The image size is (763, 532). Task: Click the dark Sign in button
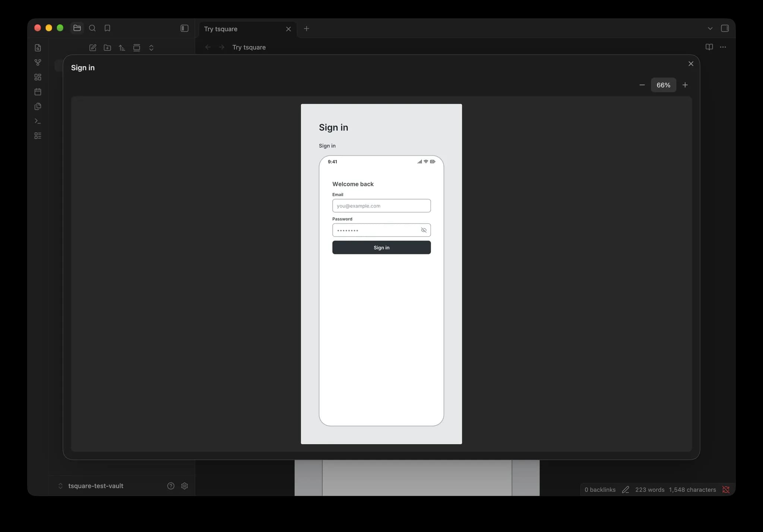point(381,248)
